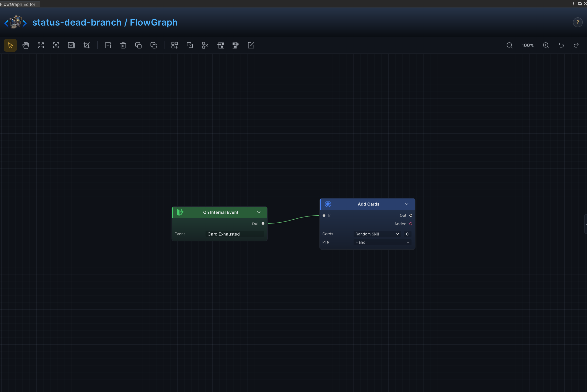Zoom in with the magnifier plus icon
Screen dimensions: 587x392
tap(546, 45)
